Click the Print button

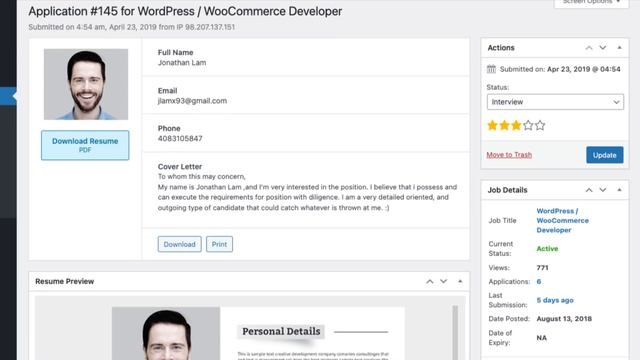219,244
